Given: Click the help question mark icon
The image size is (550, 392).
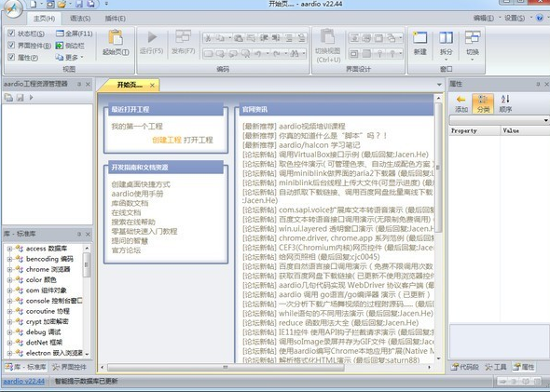Looking at the screenshot, I should click(x=540, y=19).
